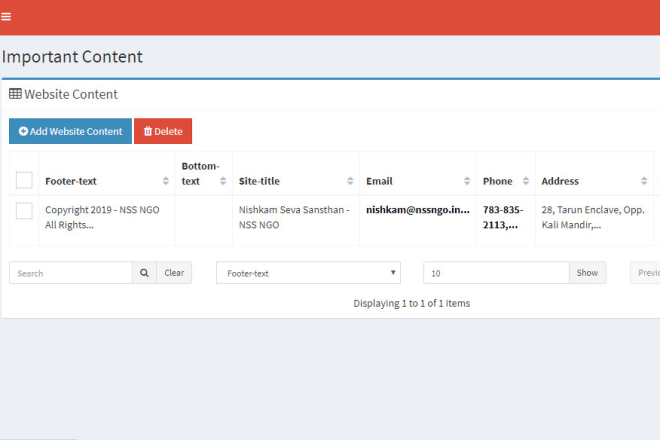Sort by Phone column arrows
The height and width of the screenshot is (440, 660).
(x=526, y=181)
